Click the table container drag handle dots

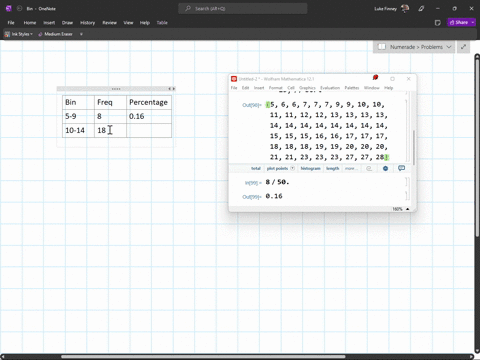click(116, 89)
